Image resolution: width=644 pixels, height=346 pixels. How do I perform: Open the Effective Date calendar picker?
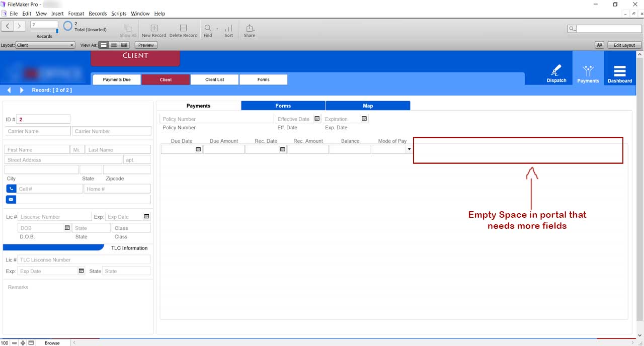pyautogui.click(x=317, y=119)
